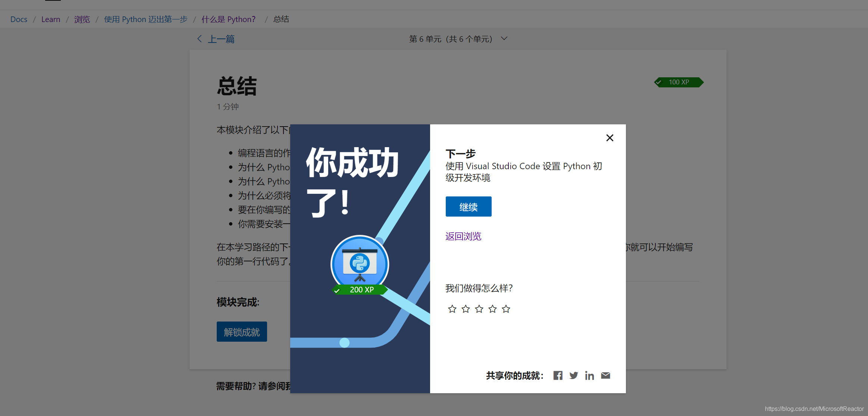
Task: Click the 100 XP badge near the title
Action: [679, 82]
